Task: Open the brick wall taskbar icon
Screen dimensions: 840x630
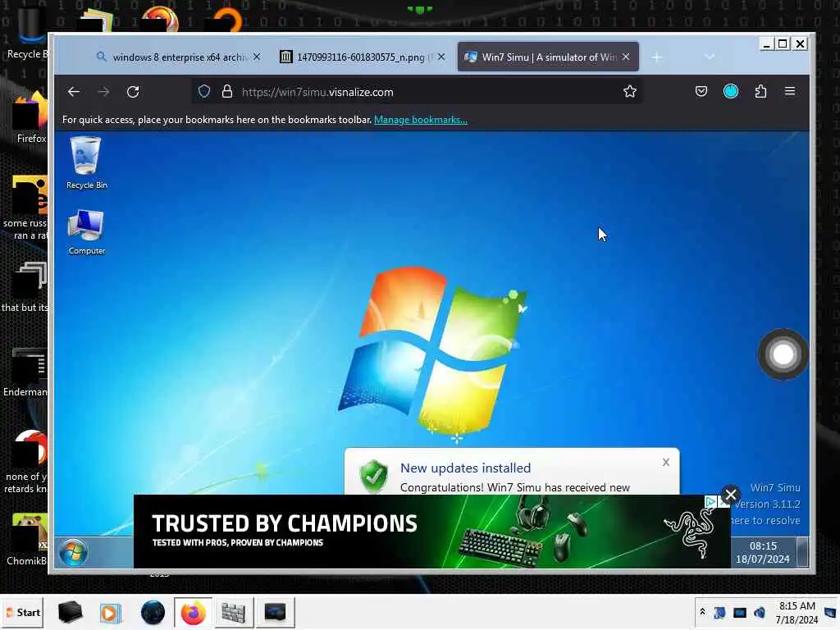Action: [234, 612]
